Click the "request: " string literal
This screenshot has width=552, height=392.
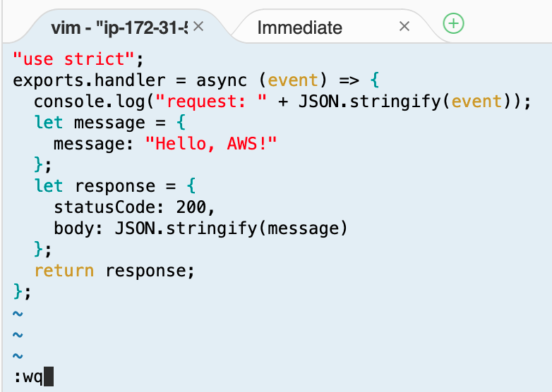[x=211, y=102]
